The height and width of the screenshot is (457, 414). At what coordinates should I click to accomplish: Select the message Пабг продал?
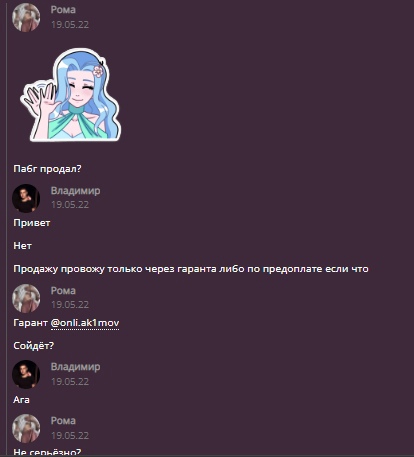click(x=47, y=169)
